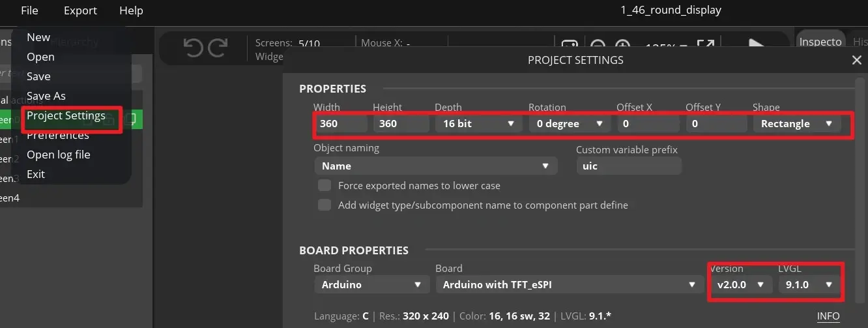Redo the last action
The width and height of the screenshot is (868, 328).
218,48
